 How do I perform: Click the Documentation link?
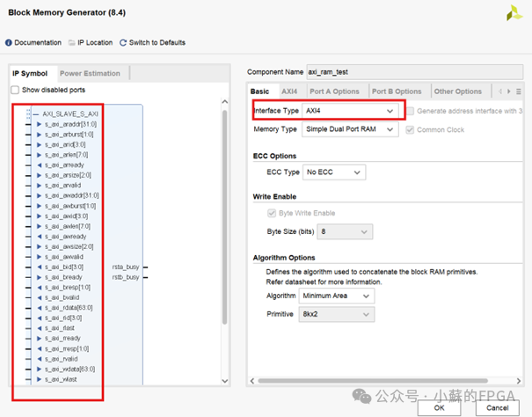38,43
